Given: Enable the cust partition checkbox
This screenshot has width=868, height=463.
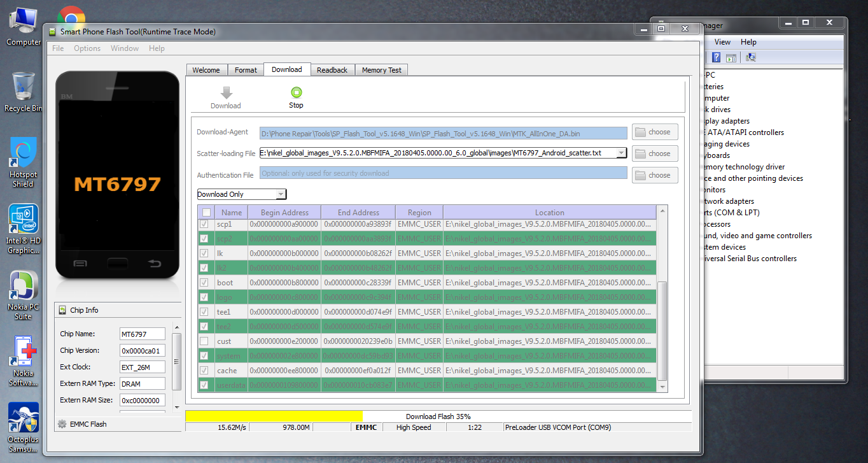Looking at the screenshot, I should click(204, 341).
